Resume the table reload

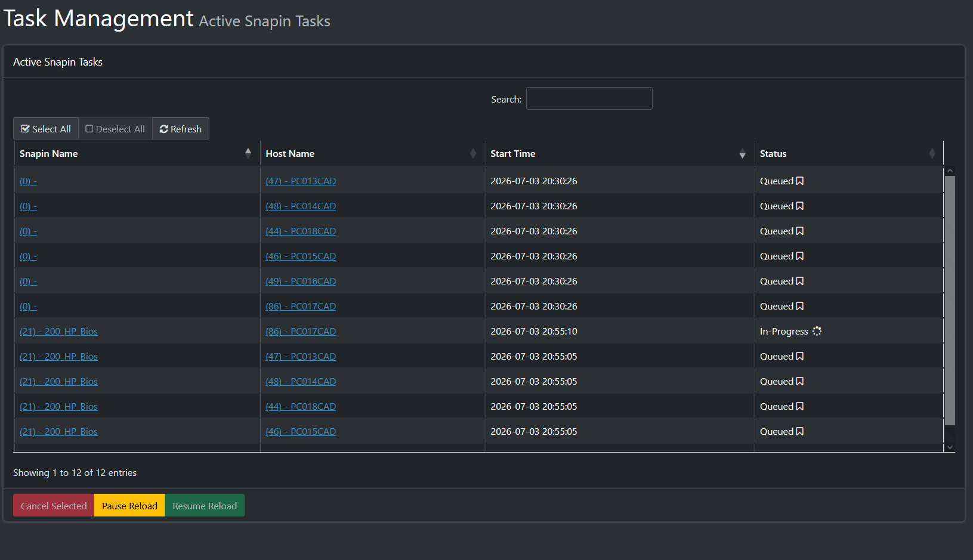pos(205,506)
